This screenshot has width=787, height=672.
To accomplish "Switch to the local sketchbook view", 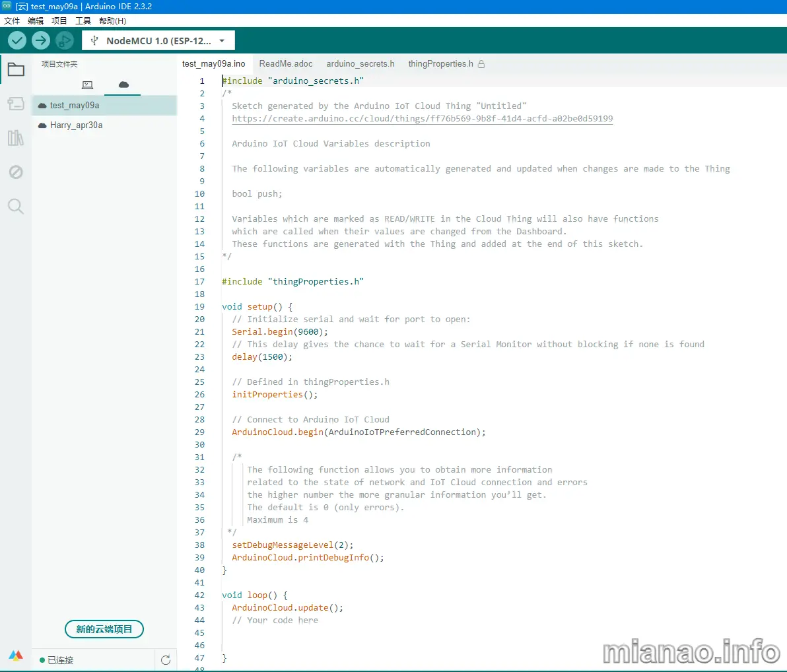I will [87, 84].
